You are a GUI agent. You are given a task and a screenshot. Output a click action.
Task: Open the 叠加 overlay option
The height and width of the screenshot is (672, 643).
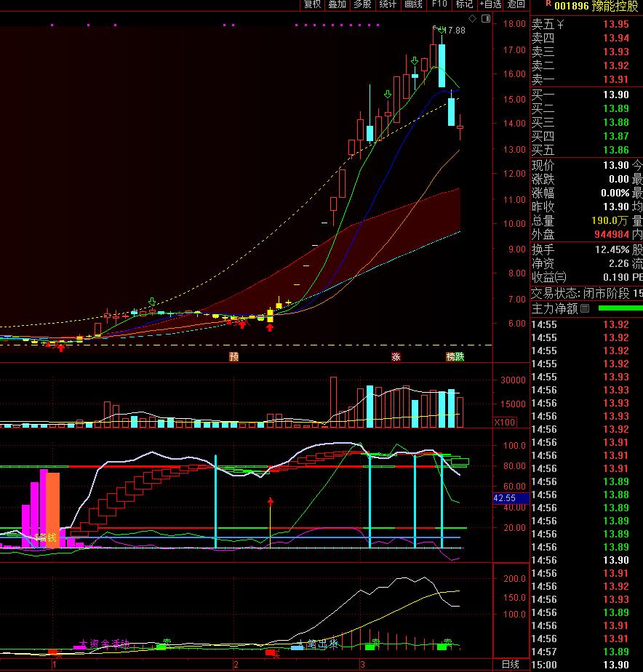click(x=337, y=4)
